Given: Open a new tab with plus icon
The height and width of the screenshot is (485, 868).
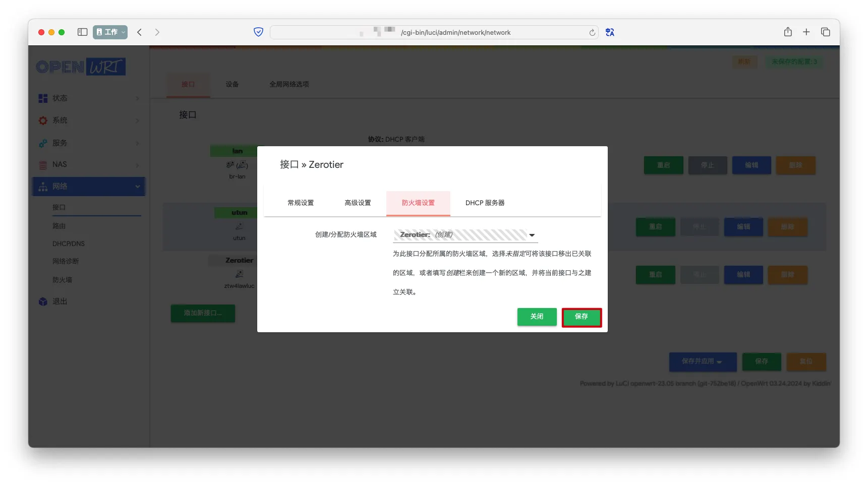Looking at the screenshot, I should (x=806, y=32).
